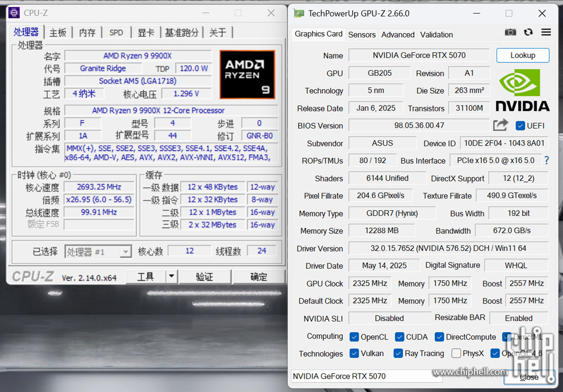Click the 验证 button in CPU-Z
563x392 pixels.
pyautogui.click(x=205, y=277)
